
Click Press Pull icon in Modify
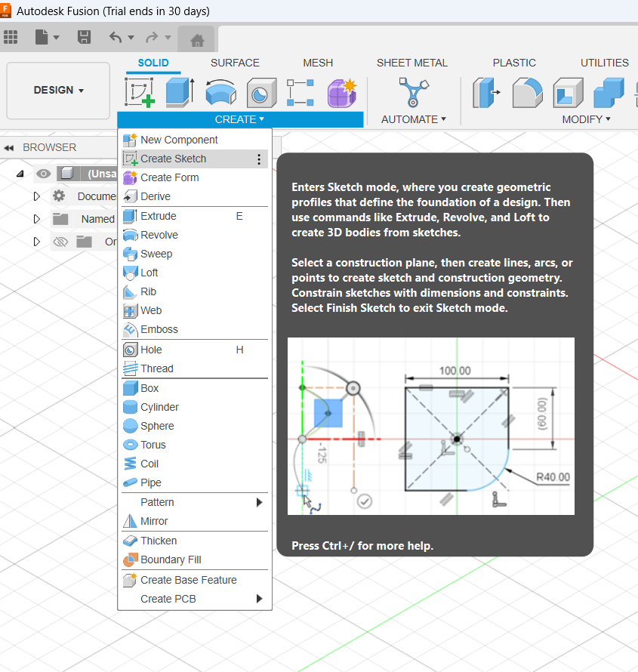click(486, 92)
